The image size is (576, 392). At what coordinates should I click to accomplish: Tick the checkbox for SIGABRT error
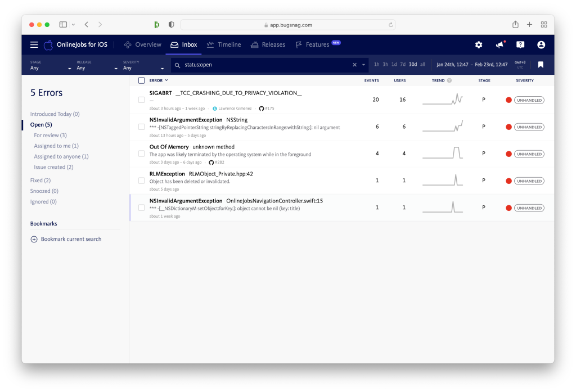(x=142, y=100)
